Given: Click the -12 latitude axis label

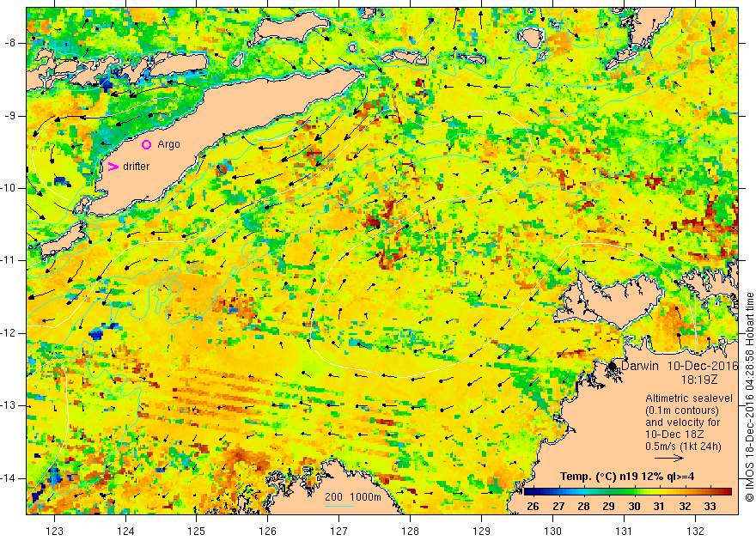Looking at the screenshot, I should pyautogui.click(x=9, y=333).
